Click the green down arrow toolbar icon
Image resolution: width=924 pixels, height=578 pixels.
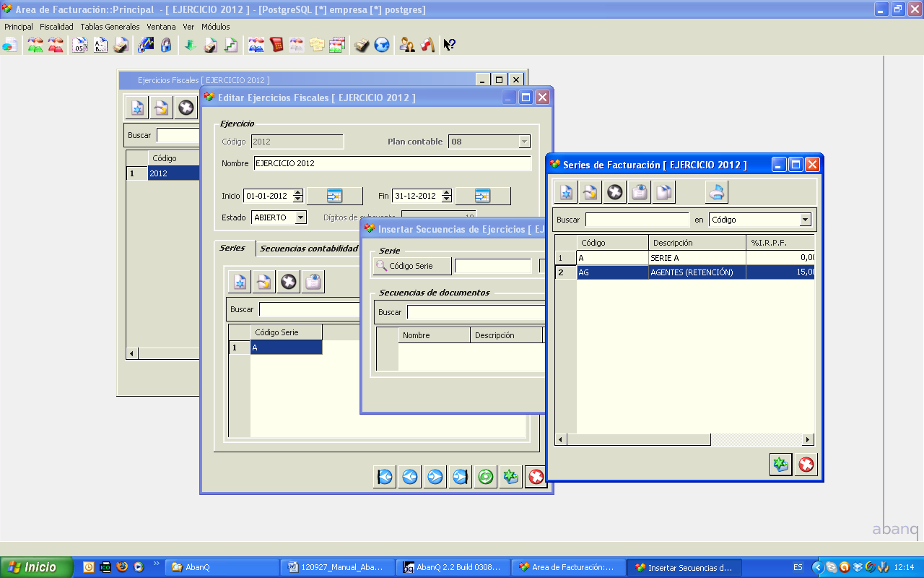point(190,45)
